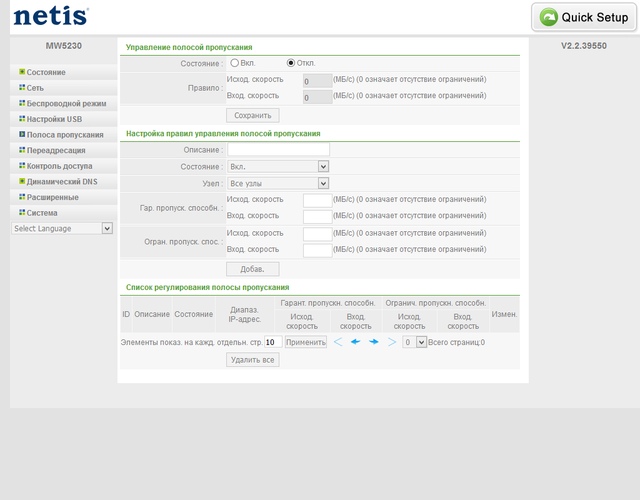This screenshot has width=640, height=500.
Task: Click the Диапаз. IP-адрес. column header
Action: coord(244,315)
